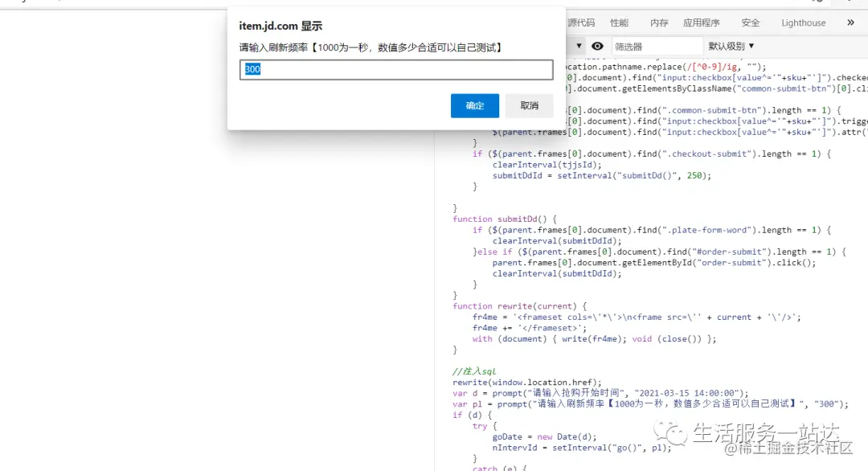Screen dimensions: 868x471
Task: Click the 取消 button in the prompt dialog
Action: coord(529,105)
